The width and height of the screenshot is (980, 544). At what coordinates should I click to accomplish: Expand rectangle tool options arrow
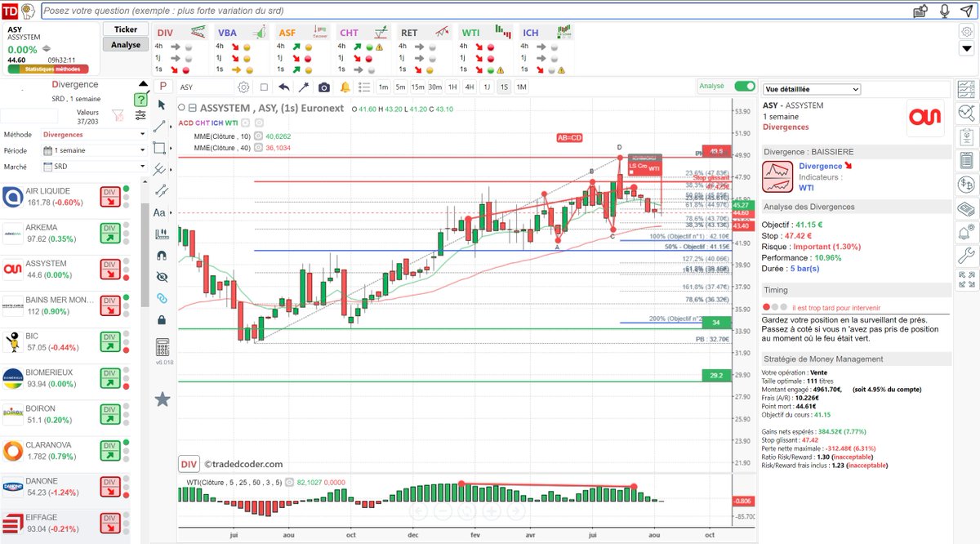pyautogui.click(x=169, y=148)
